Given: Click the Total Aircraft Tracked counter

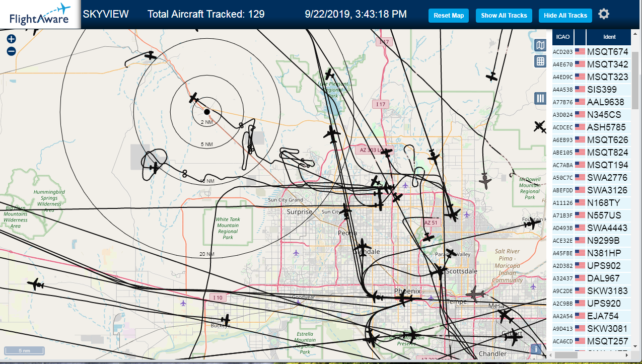Looking at the screenshot, I should point(206,14).
